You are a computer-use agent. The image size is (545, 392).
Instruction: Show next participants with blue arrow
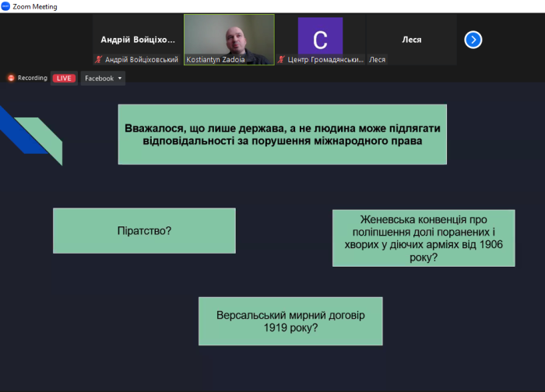[473, 40]
